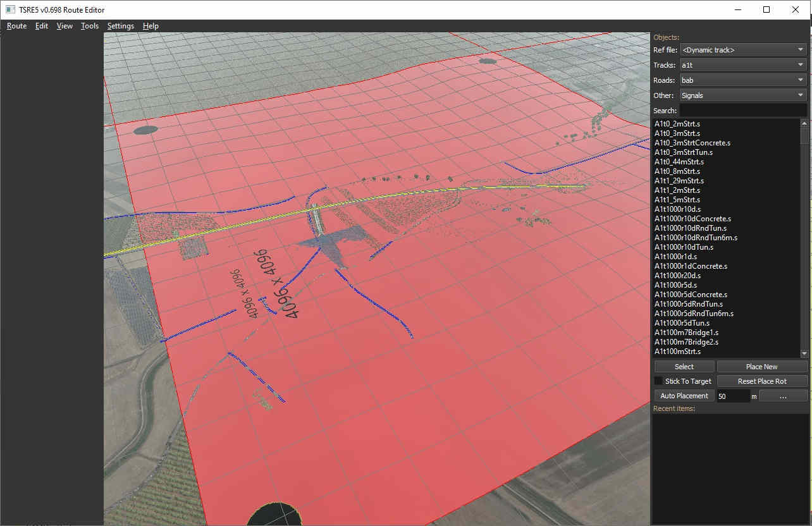The height and width of the screenshot is (526, 812).
Task: Select A1t0_2mStrt.s in the object list
Action: tap(686, 124)
